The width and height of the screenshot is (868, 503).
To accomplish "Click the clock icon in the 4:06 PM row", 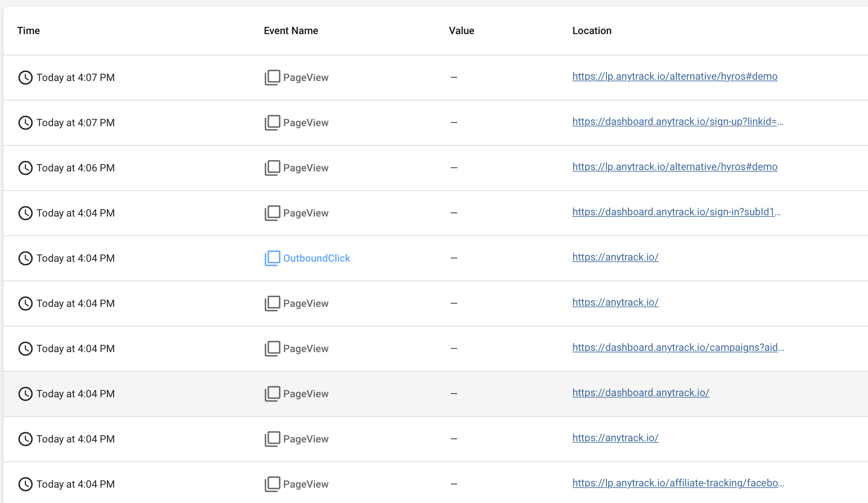I will [26, 168].
